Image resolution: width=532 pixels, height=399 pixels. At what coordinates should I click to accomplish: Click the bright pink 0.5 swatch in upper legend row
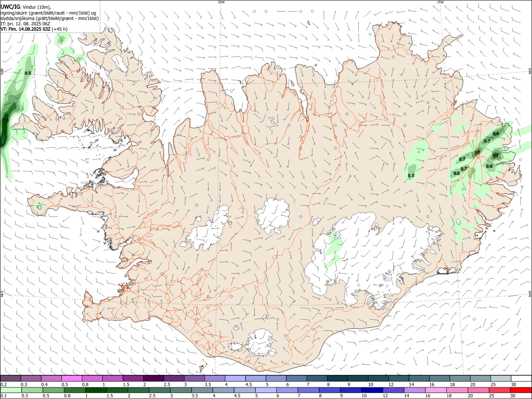coord(71,378)
